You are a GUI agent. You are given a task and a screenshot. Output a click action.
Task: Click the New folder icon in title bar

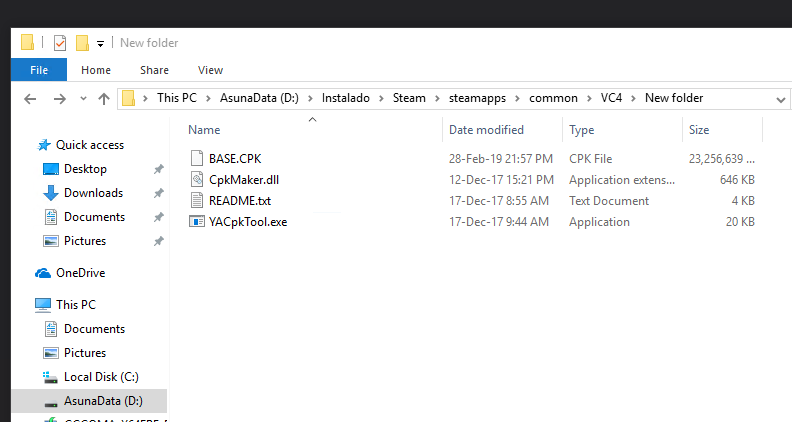(x=83, y=43)
